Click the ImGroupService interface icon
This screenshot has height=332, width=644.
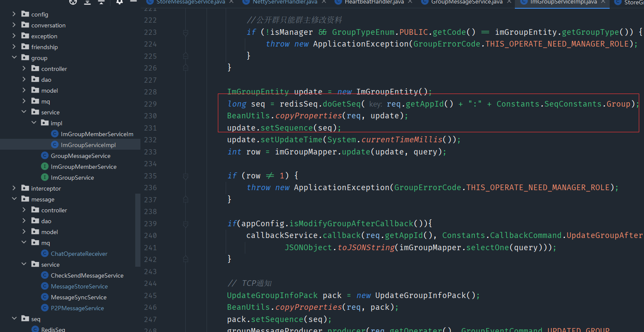pyautogui.click(x=44, y=178)
